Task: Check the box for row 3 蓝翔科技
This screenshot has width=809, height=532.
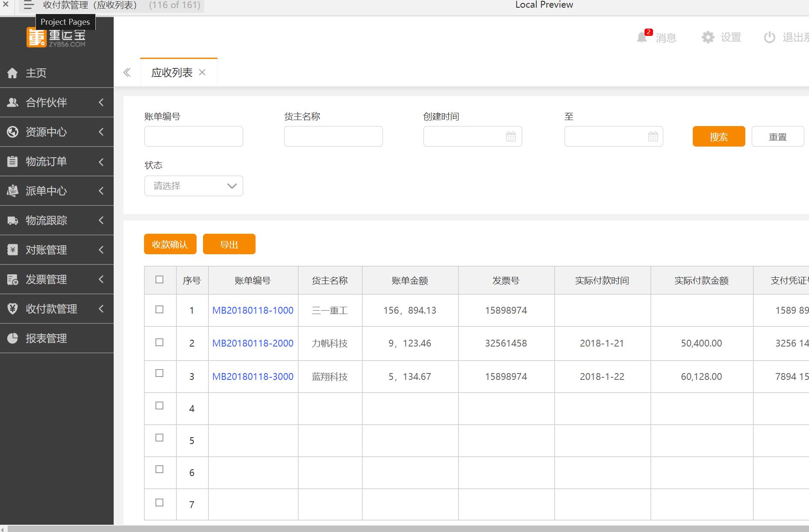Action: tap(159, 373)
